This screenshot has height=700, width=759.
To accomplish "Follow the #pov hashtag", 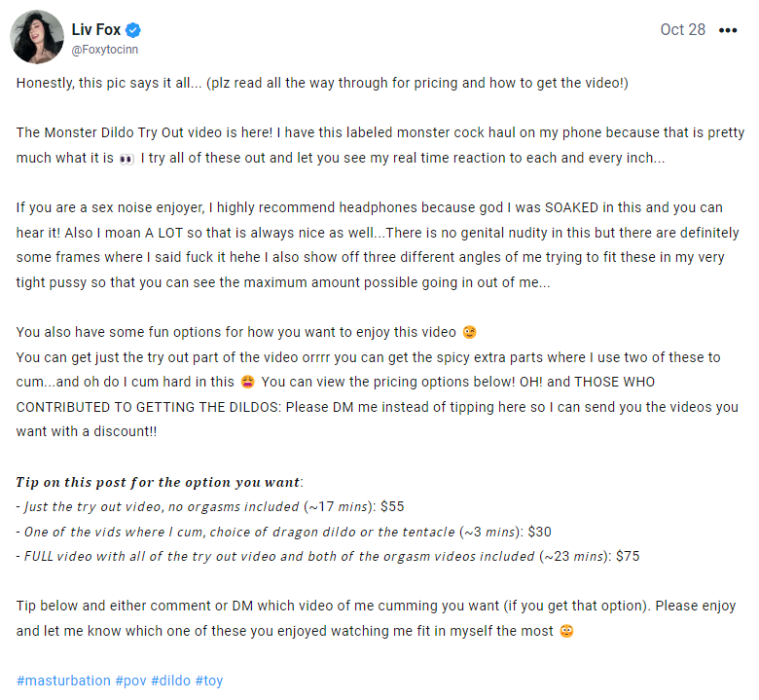I will tap(130, 681).
